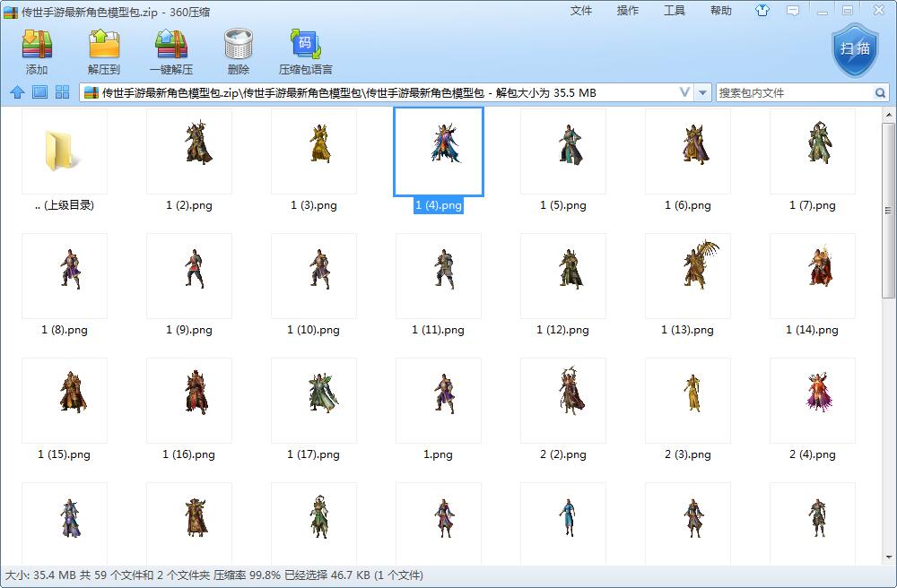Open the 文件 (File) menu
This screenshot has height=588, width=897.
(x=581, y=11)
